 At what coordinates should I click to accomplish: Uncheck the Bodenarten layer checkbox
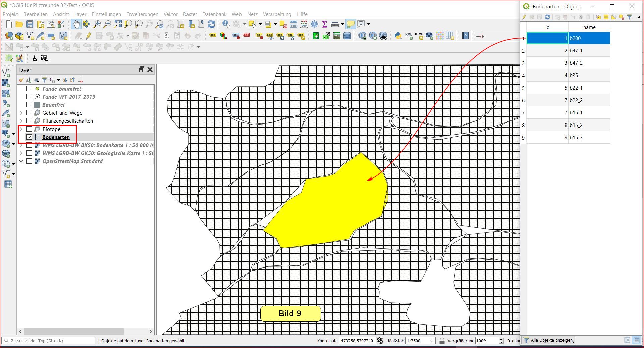(29, 137)
